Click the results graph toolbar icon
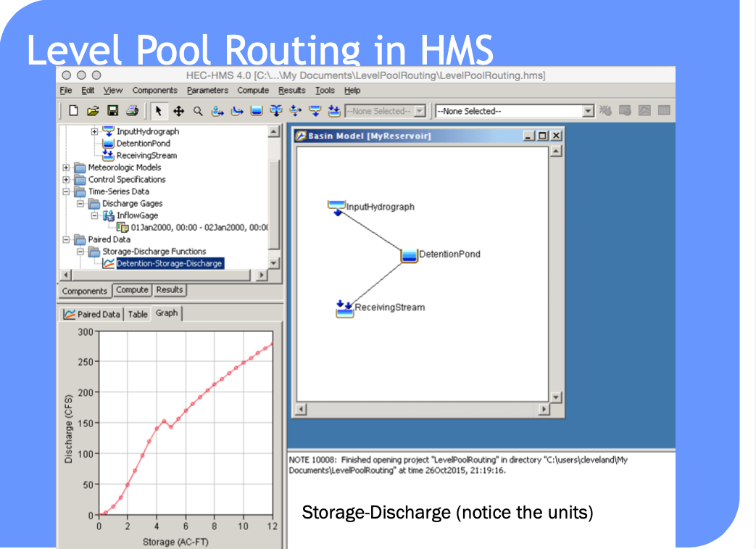Screen dimensions: 756x549 coord(644,110)
